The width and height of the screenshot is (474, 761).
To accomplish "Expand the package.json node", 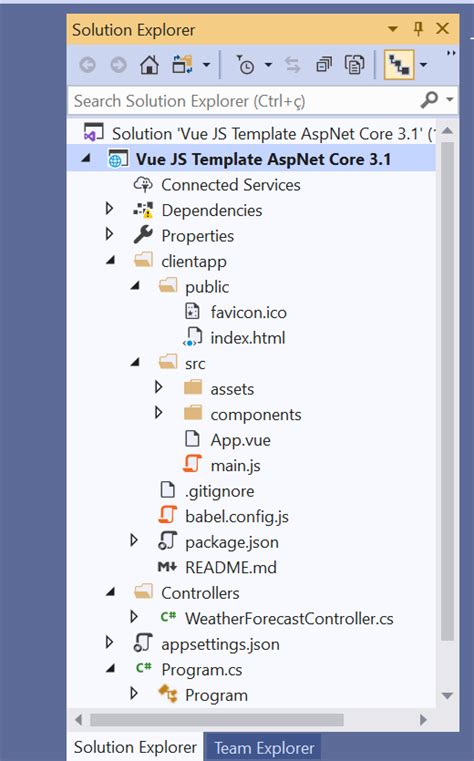I will (134, 541).
